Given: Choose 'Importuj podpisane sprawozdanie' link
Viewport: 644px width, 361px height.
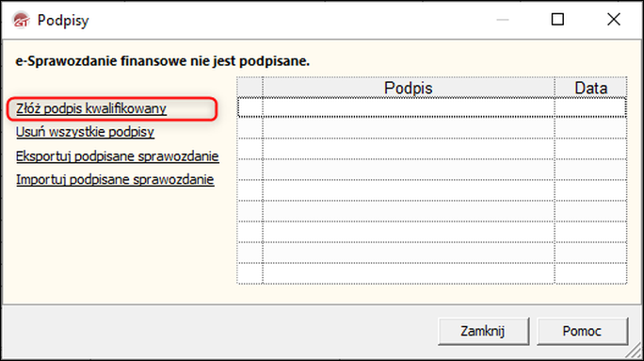Looking at the screenshot, I should tap(115, 180).
